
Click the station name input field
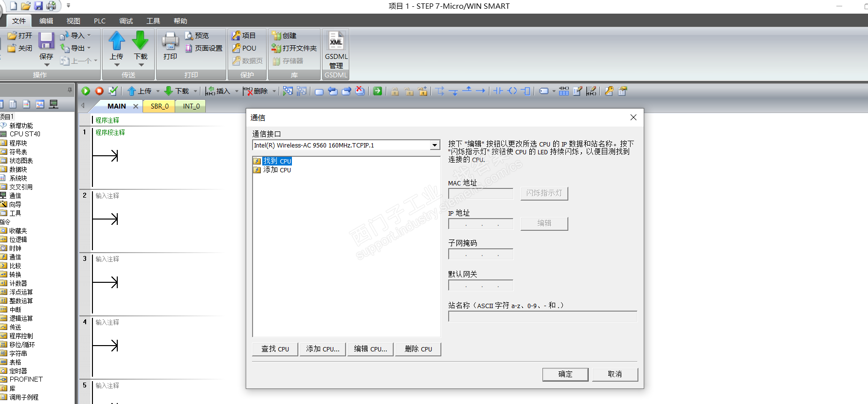(542, 316)
